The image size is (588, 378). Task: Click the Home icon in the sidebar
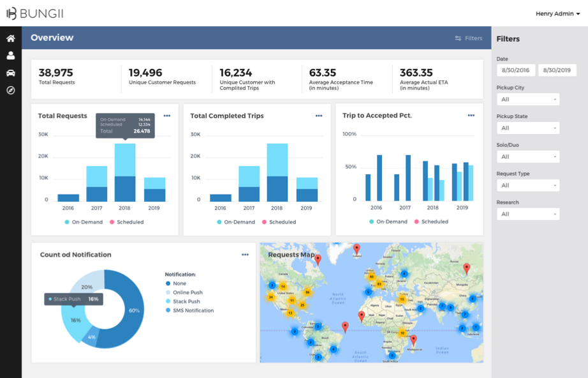click(11, 38)
